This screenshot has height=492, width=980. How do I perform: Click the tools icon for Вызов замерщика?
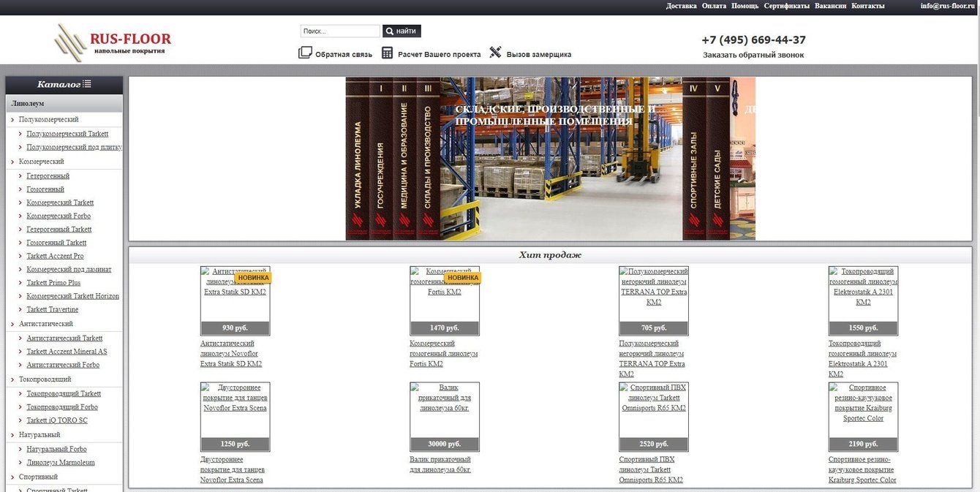495,53
